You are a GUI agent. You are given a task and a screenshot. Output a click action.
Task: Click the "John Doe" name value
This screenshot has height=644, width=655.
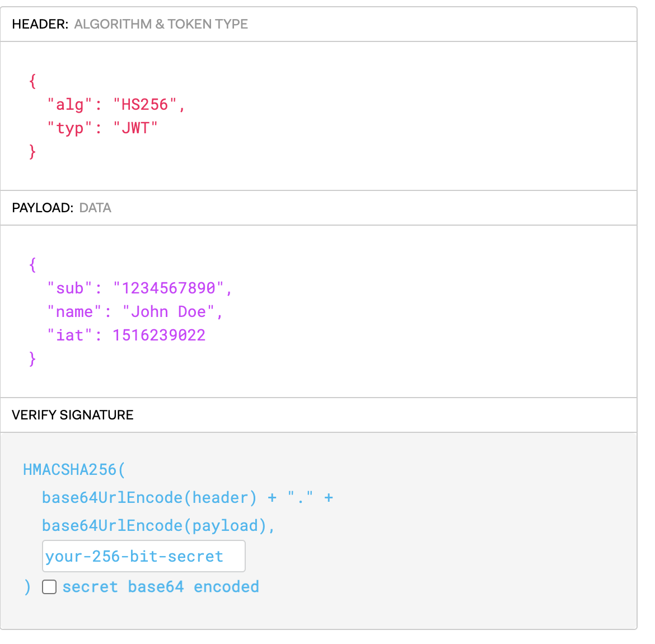169,311
